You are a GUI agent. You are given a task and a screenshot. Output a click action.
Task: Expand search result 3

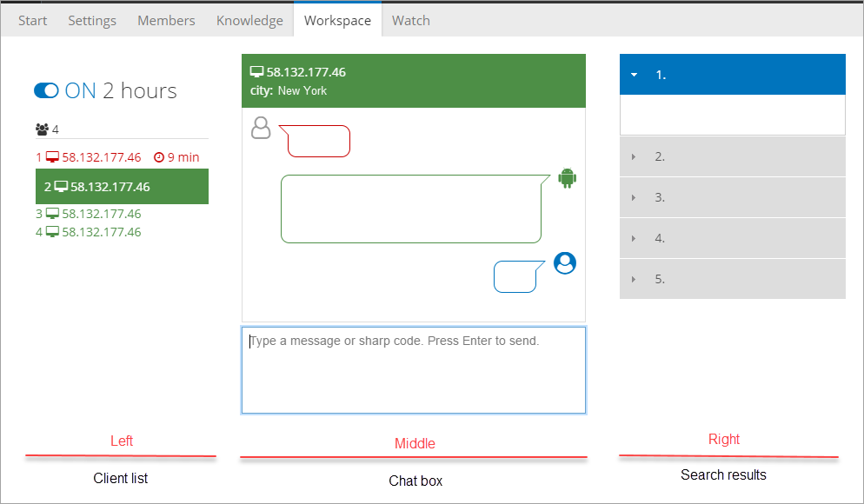tap(732, 197)
